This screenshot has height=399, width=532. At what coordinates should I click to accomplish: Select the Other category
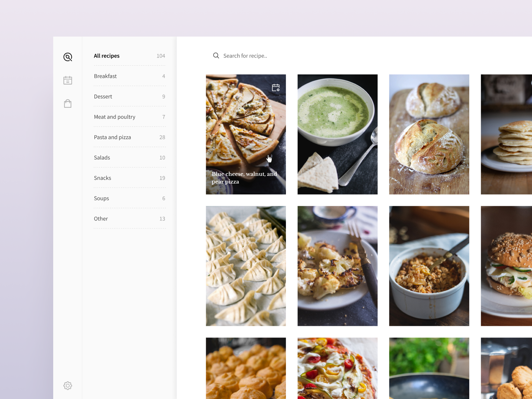click(130, 219)
